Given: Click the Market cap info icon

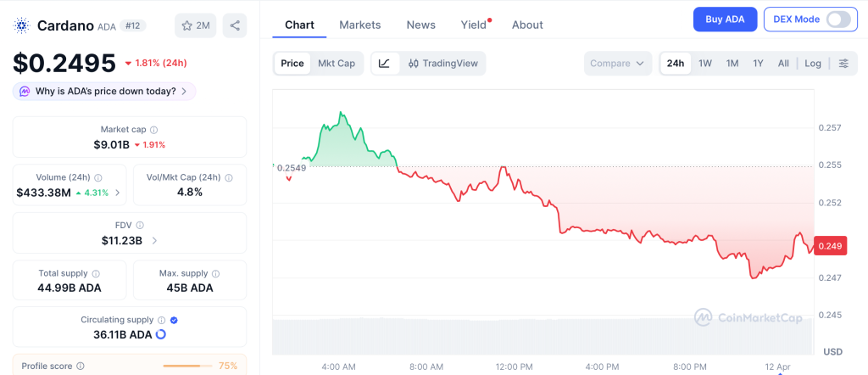Looking at the screenshot, I should tap(153, 130).
